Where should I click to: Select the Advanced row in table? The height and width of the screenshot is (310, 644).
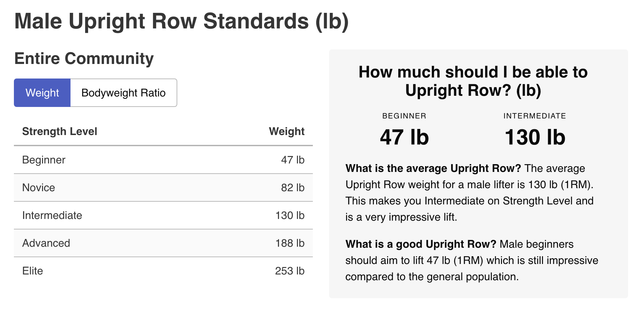(x=163, y=243)
